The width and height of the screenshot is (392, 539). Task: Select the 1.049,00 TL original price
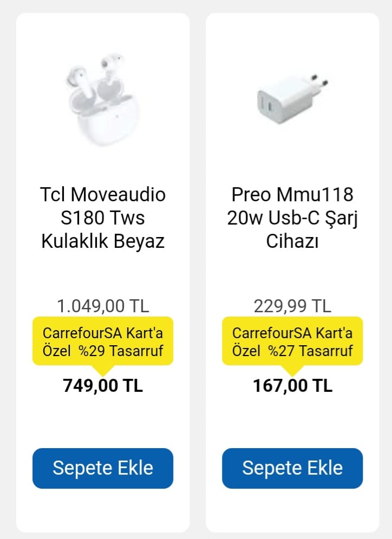coord(103,306)
